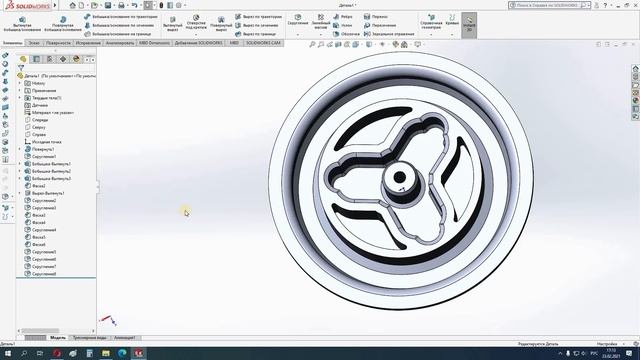The width and height of the screenshot is (640, 360).
Task: Expand the History node in feature tree
Action: pos(20,83)
